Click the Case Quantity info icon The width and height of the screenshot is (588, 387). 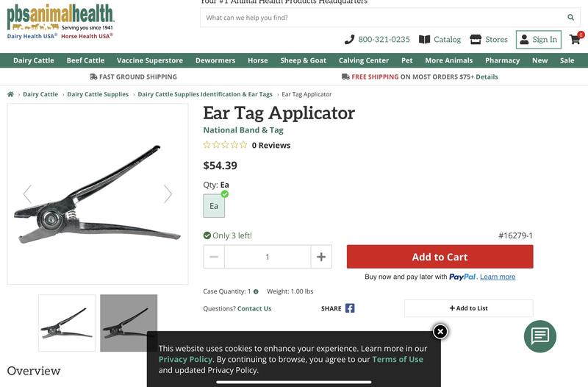(256, 291)
